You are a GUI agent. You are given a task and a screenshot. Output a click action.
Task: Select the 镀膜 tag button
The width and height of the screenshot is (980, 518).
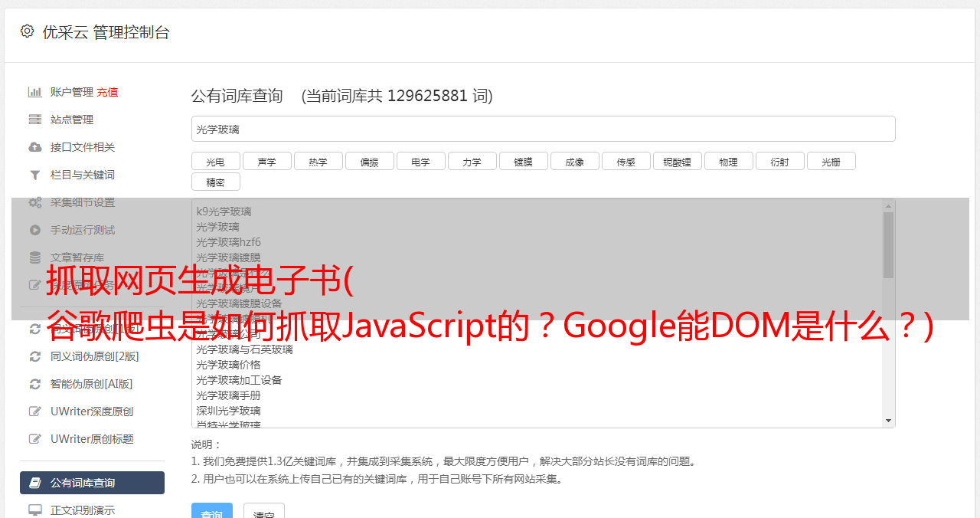point(523,162)
